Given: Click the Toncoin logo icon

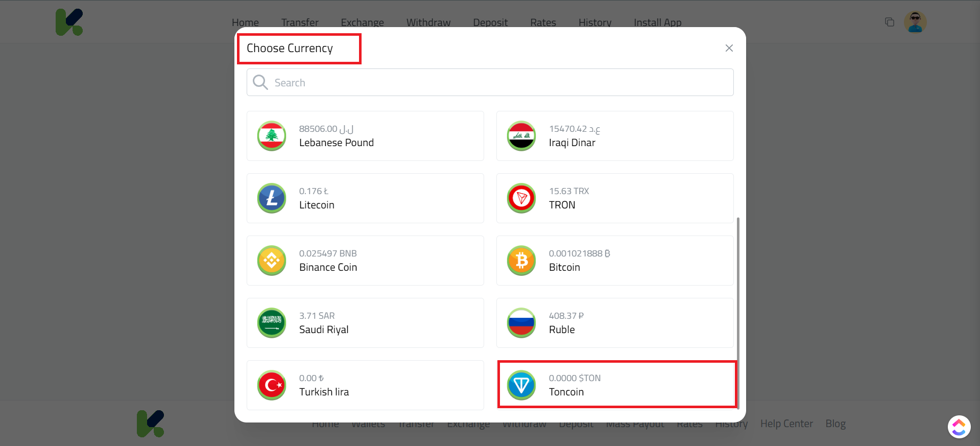Looking at the screenshot, I should (x=521, y=385).
